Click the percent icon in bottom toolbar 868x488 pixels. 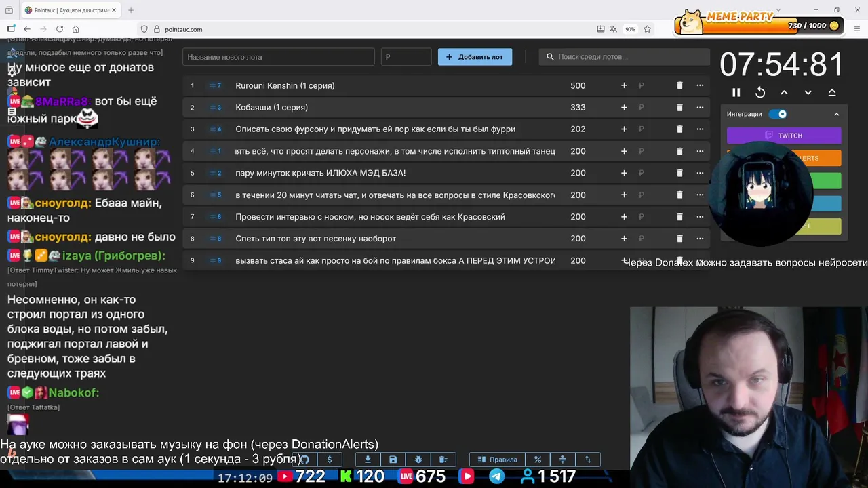pyautogui.click(x=537, y=460)
